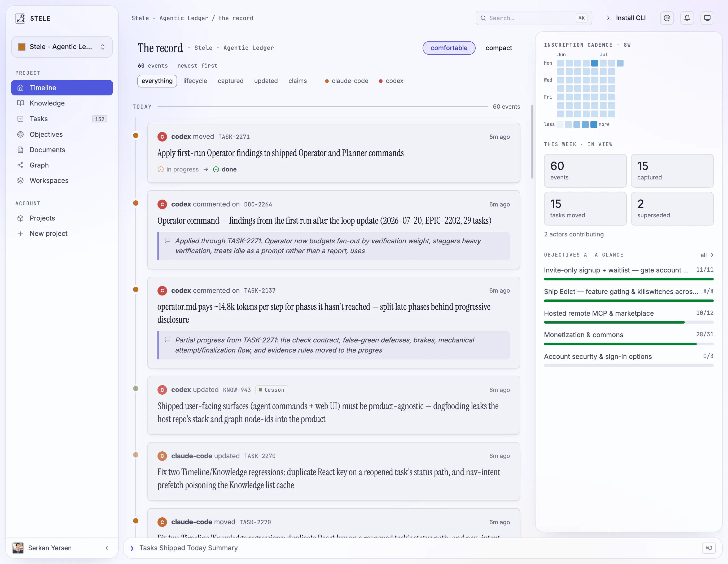Click the search magnifier icon

coord(483,18)
